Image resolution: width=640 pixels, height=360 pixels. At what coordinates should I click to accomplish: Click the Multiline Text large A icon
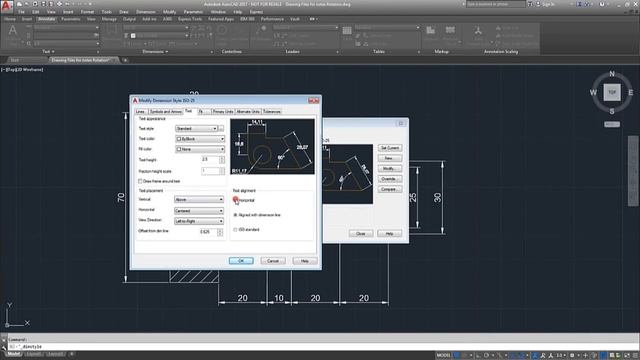[x=13, y=31]
